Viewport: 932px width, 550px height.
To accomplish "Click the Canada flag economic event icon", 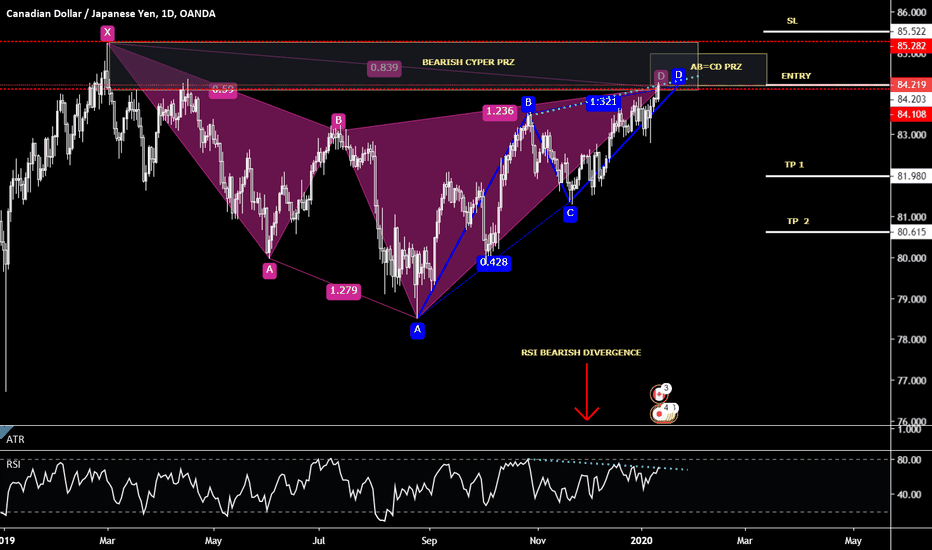I will [660, 394].
